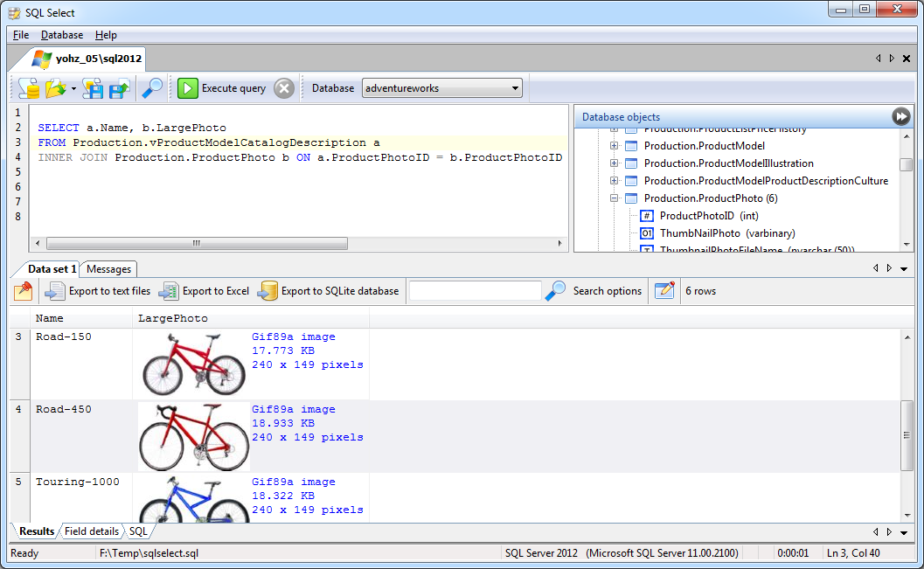Collapse the Database objects panel arrow
This screenshot has width=924, height=569.
click(900, 117)
